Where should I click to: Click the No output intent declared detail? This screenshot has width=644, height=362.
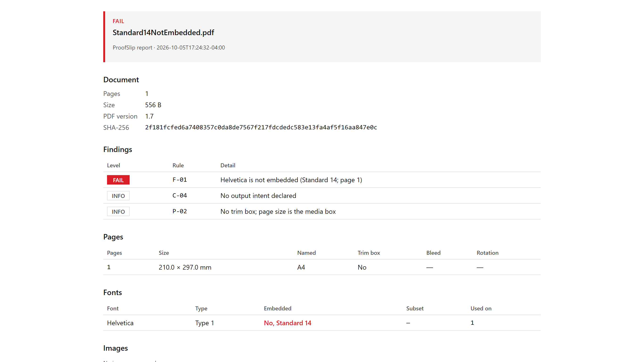click(x=258, y=196)
